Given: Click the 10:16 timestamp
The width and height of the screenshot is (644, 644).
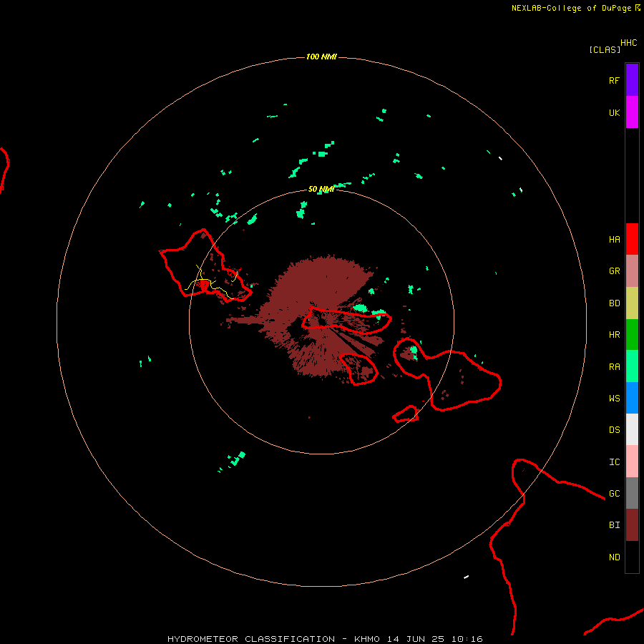Looking at the screenshot, I should tap(467, 639).
